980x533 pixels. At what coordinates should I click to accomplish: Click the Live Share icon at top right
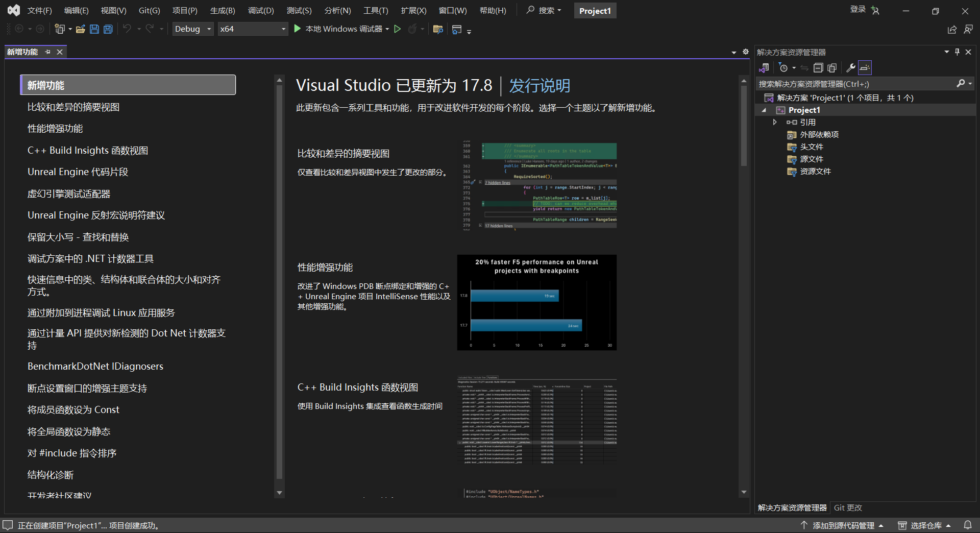952,30
